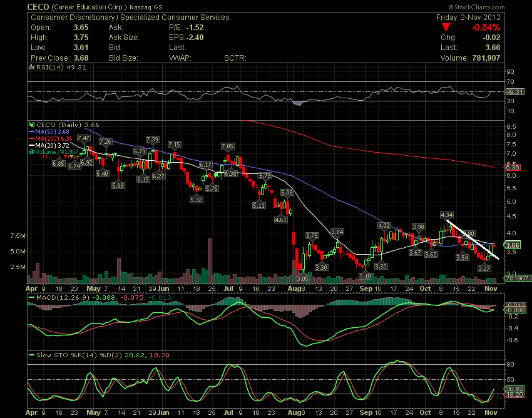Click the Ask Size label
Screen dimensions: 532x418
click(124, 38)
